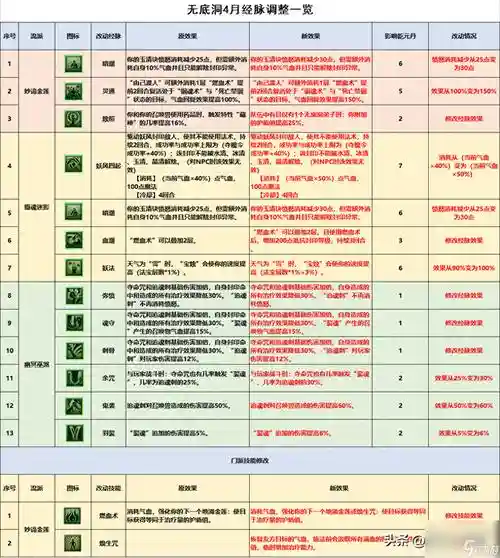
Task: Click the skill icon in meridian row 3
Action: point(73,119)
